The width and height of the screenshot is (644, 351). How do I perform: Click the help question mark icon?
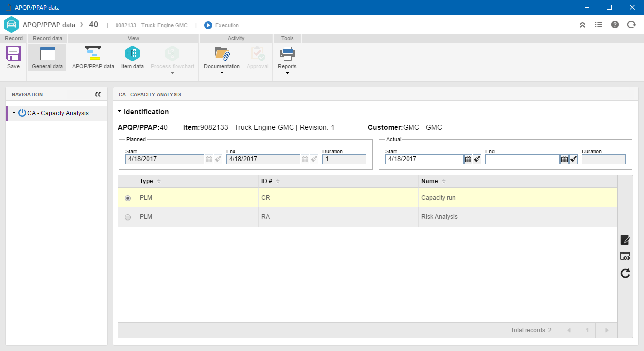(x=615, y=25)
